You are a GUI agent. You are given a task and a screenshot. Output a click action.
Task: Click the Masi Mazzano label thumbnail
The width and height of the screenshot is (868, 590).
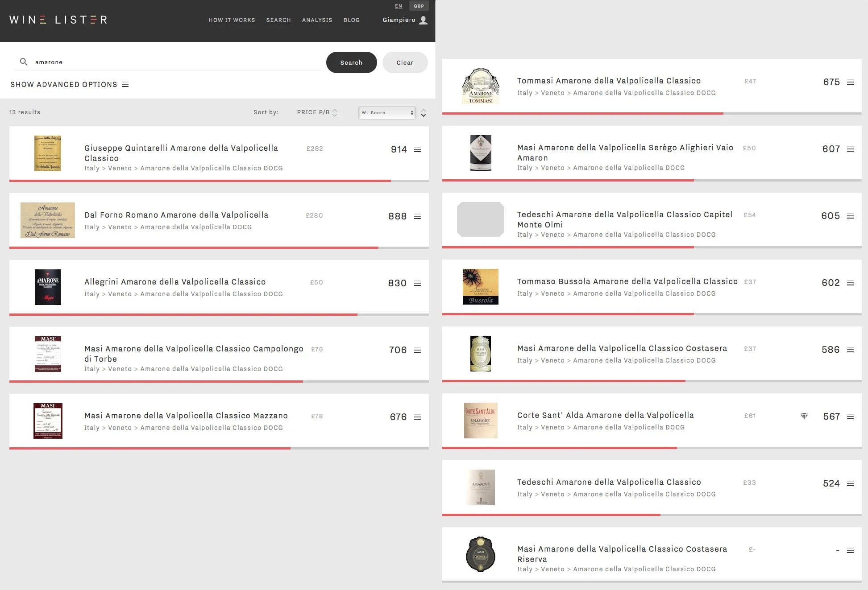pos(48,421)
